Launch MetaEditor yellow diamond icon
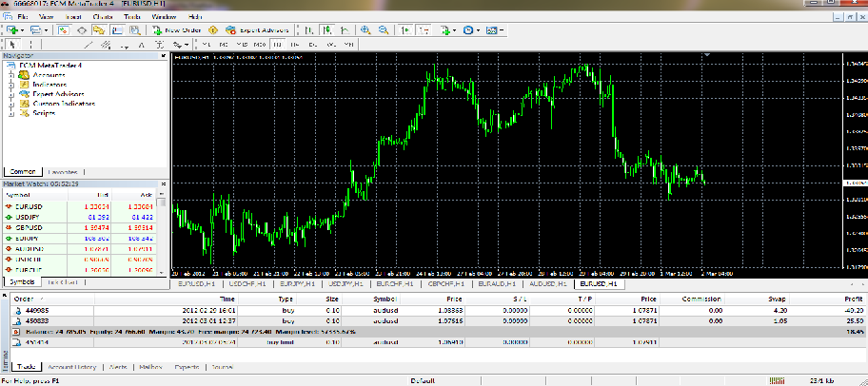 212,29
